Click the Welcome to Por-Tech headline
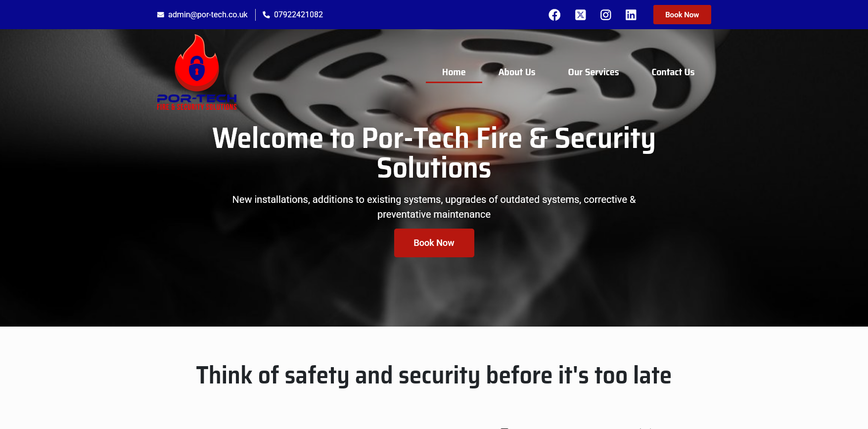The image size is (868, 429). [x=434, y=153]
